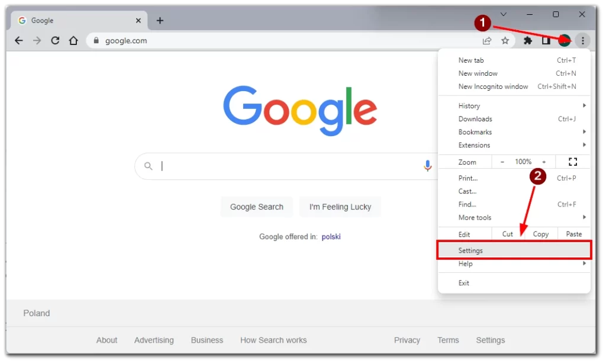Screen dimensions: 606x364
Task: Select the Google browser tab
Action: (79, 21)
